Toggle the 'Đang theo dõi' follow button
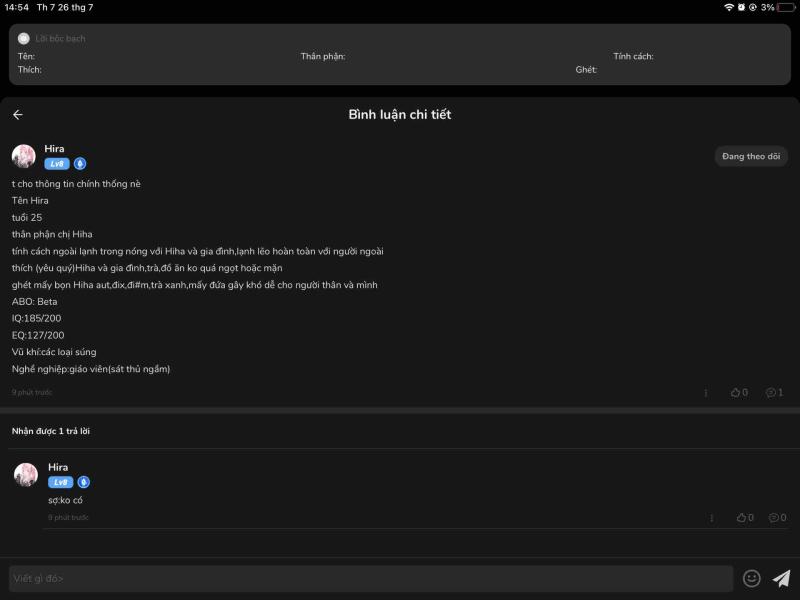800x600 pixels. click(x=751, y=156)
